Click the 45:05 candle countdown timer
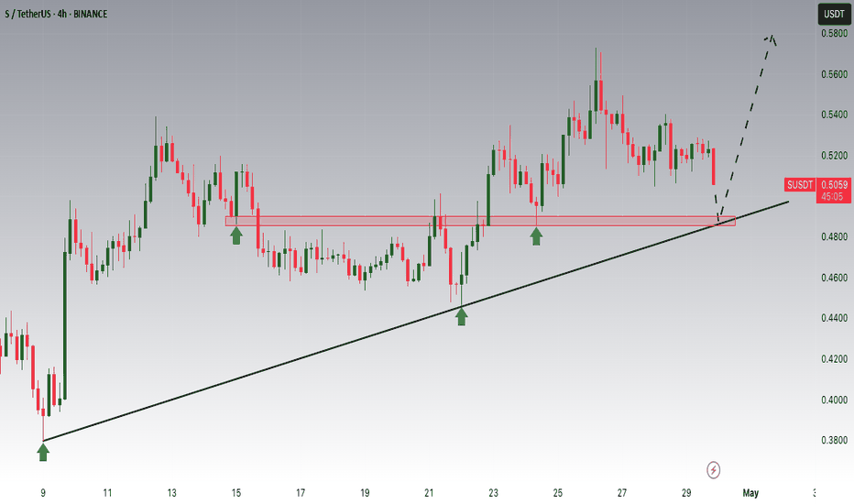Screen dimensions: 854x504 (x=832, y=197)
